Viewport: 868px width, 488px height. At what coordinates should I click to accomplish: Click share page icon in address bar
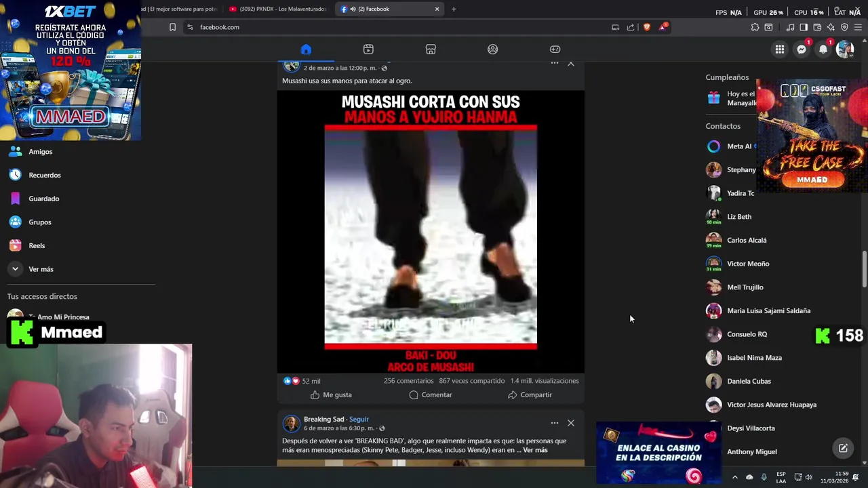[631, 27]
